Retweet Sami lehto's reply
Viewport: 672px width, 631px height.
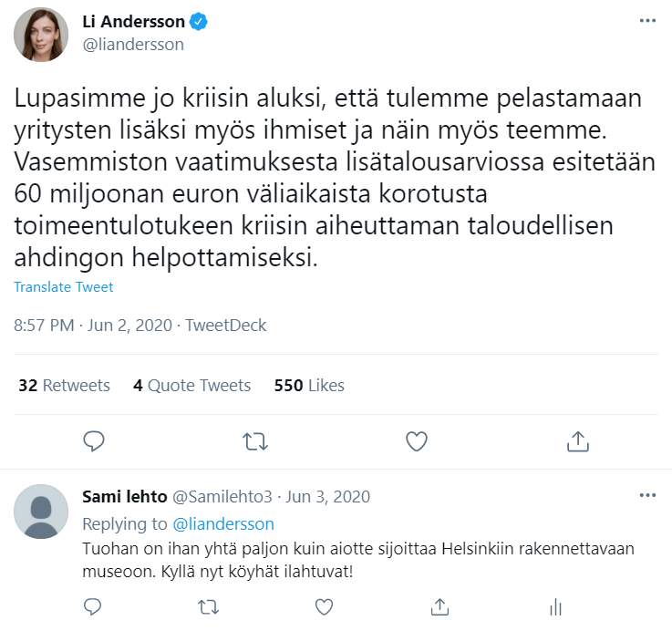click(208, 606)
